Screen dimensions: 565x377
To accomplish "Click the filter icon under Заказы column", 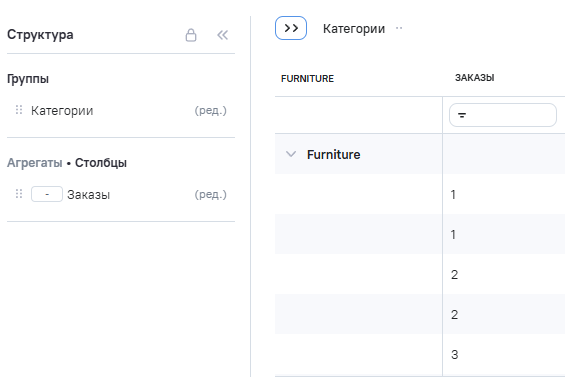I will pos(462,115).
